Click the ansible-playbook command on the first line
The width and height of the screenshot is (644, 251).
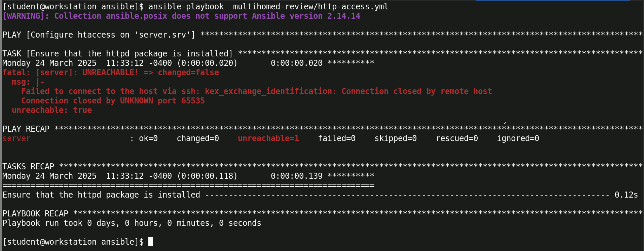click(x=268, y=7)
